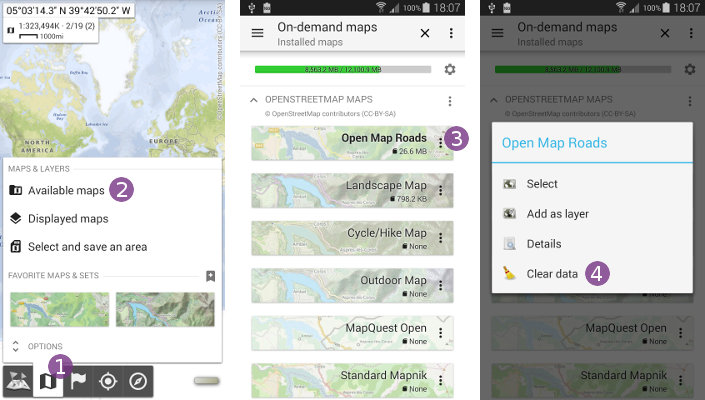Tap dimmed settings gear behind dialog
The width and height of the screenshot is (705, 400).
pyautogui.click(x=690, y=69)
